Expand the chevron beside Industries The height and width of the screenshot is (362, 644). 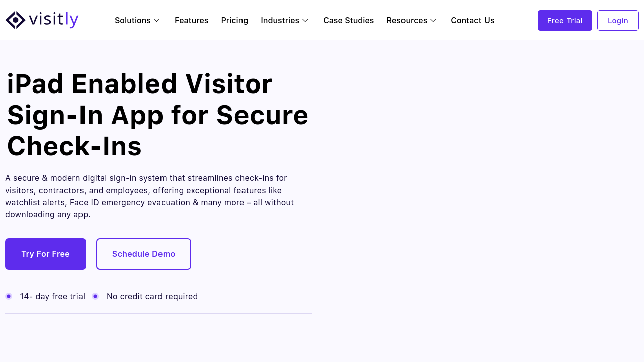pos(305,20)
